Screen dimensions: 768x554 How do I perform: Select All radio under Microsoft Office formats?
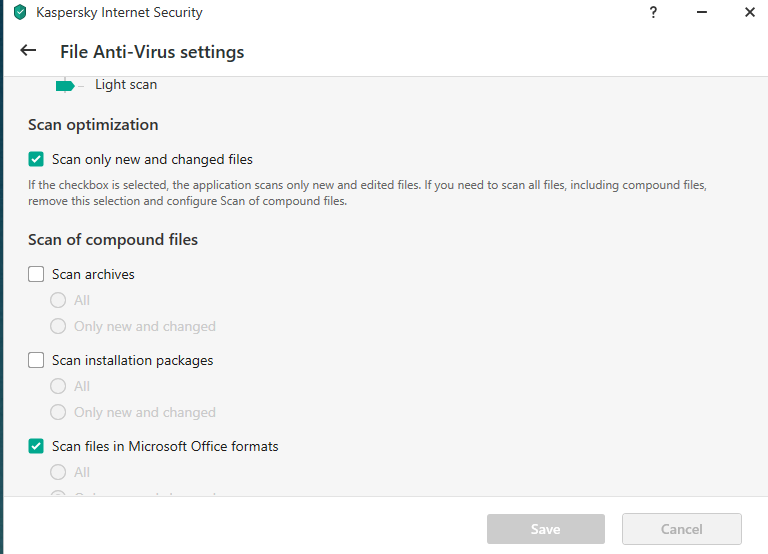(58, 472)
